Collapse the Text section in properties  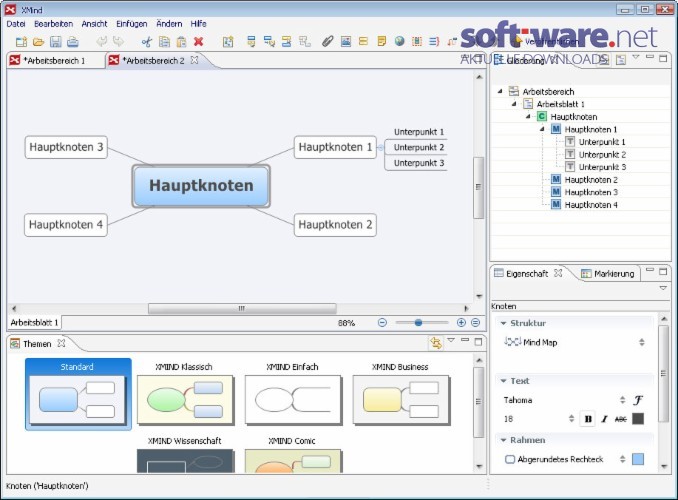[x=503, y=381]
